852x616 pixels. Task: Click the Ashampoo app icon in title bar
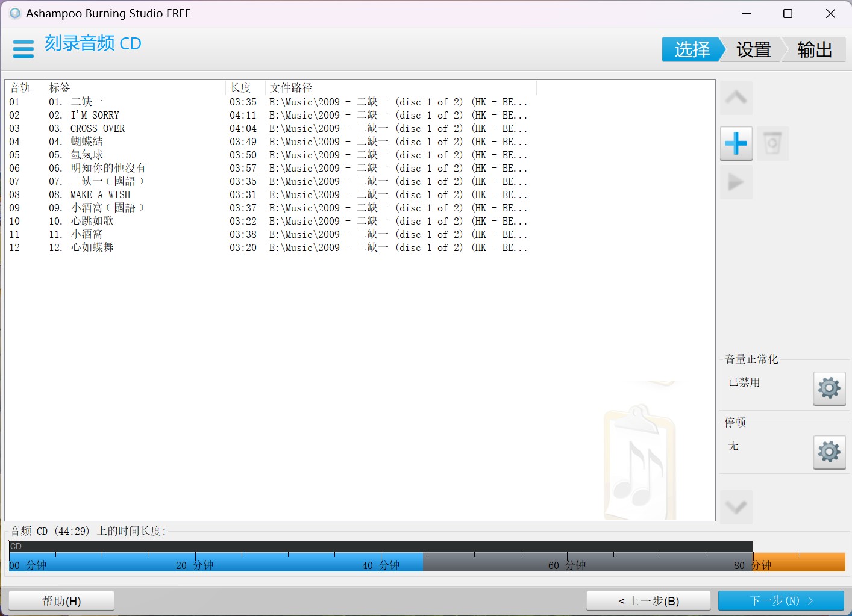click(x=15, y=13)
